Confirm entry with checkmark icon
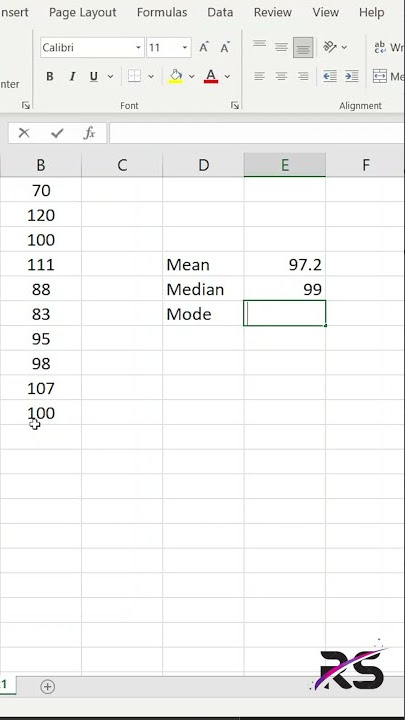Viewport: 405px width, 720px height. [57, 133]
